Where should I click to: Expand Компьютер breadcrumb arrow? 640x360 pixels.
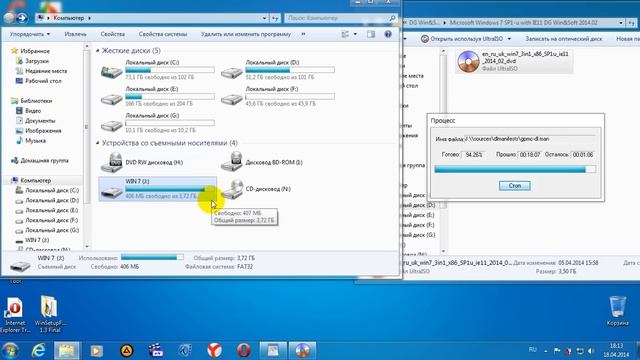pyautogui.click(x=89, y=18)
